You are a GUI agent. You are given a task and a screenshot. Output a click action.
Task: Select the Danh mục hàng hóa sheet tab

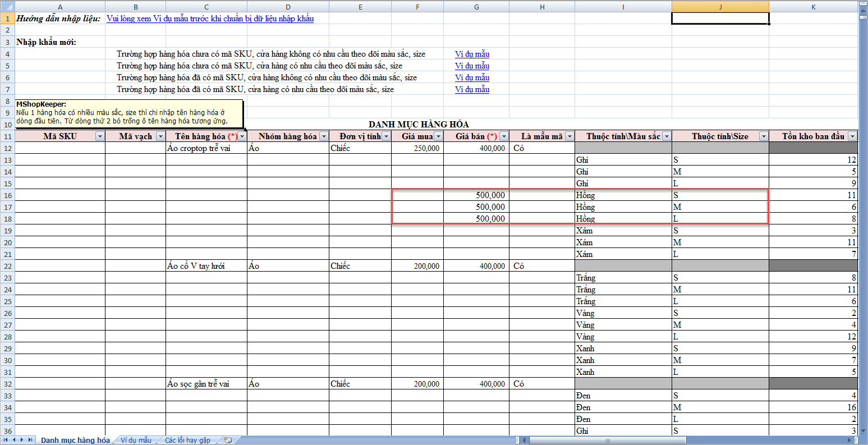(x=75, y=441)
